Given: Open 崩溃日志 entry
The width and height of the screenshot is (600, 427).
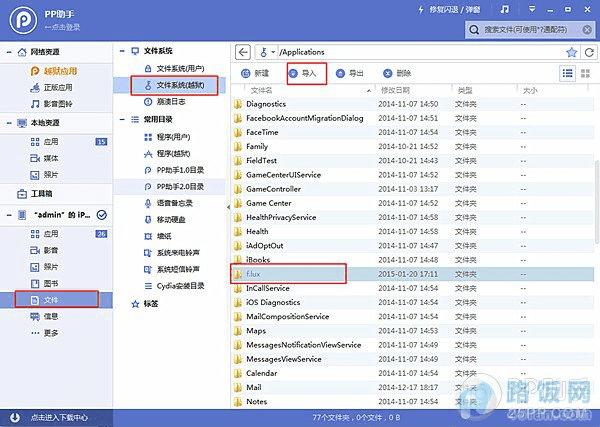Looking at the screenshot, I should pos(165,101).
